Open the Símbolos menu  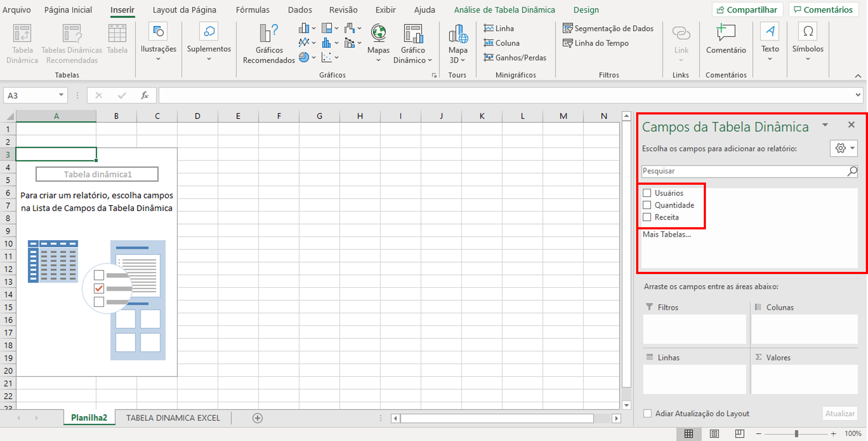tap(808, 42)
